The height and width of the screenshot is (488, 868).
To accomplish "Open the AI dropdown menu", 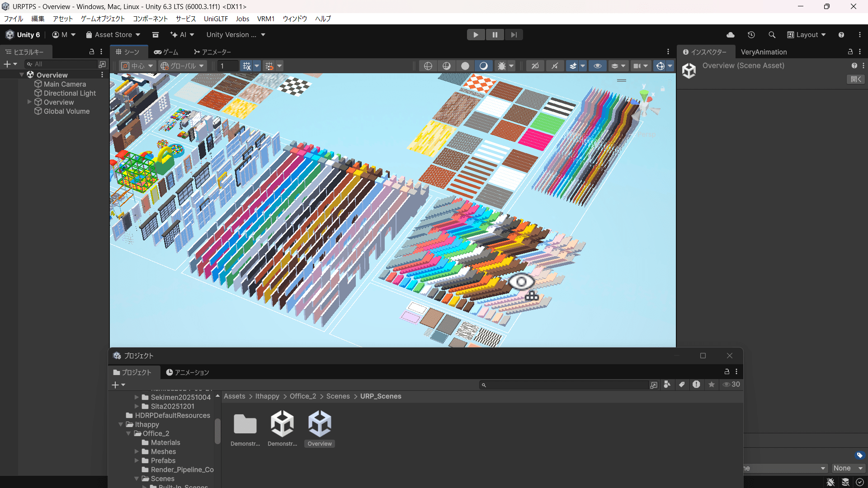I will pyautogui.click(x=182, y=35).
